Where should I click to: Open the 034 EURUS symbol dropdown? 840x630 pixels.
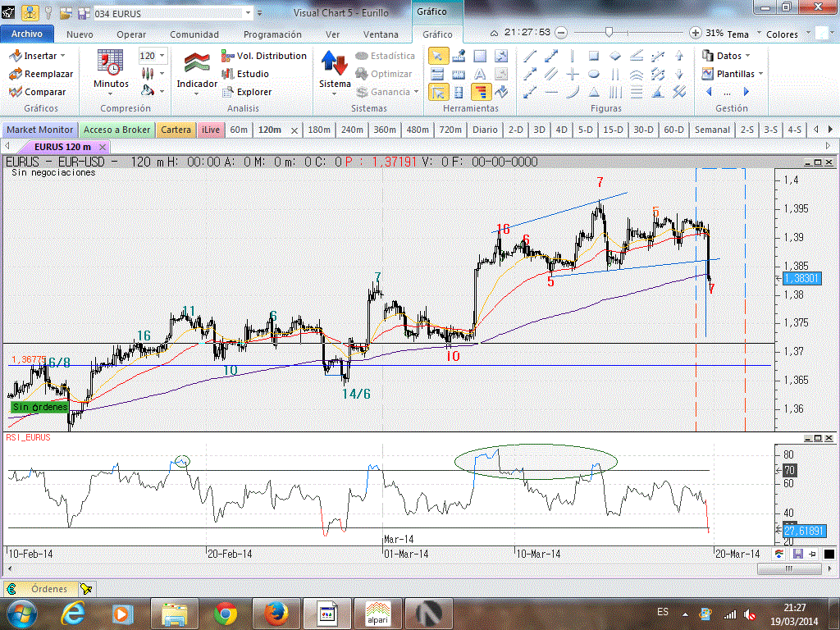[249, 14]
